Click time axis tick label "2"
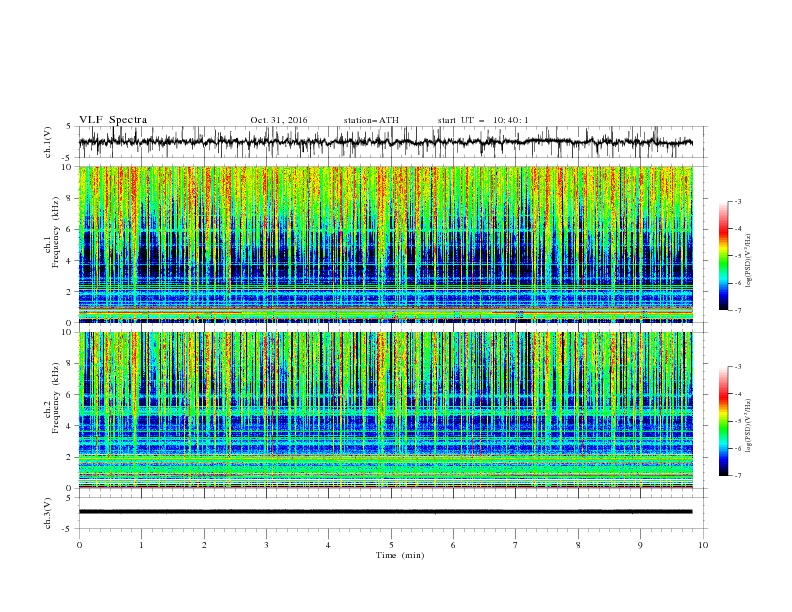Viewport: 792px width, 612px height. tap(204, 545)
